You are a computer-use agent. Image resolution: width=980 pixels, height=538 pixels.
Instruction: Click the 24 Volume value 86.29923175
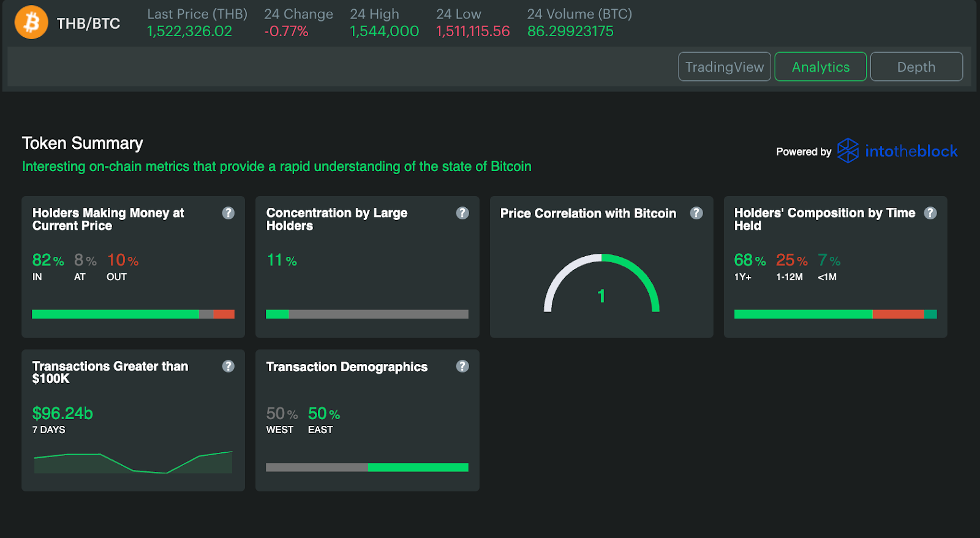pyautogui.click(x=570, y=31)
